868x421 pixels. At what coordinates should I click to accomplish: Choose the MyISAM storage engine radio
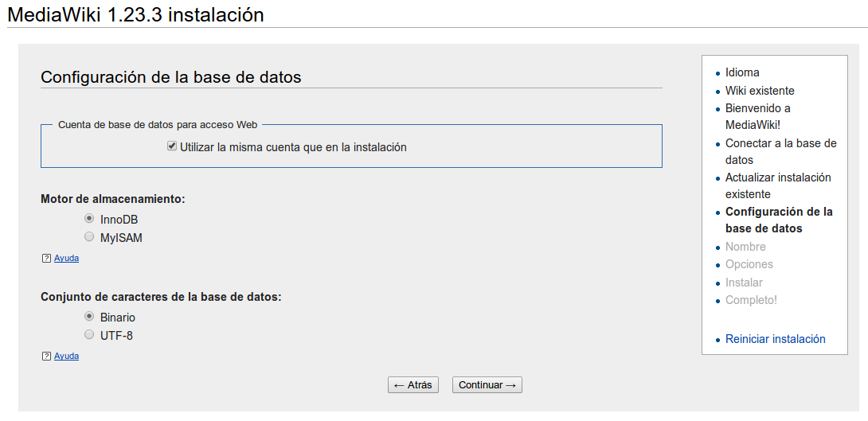[x=88, y=237]
